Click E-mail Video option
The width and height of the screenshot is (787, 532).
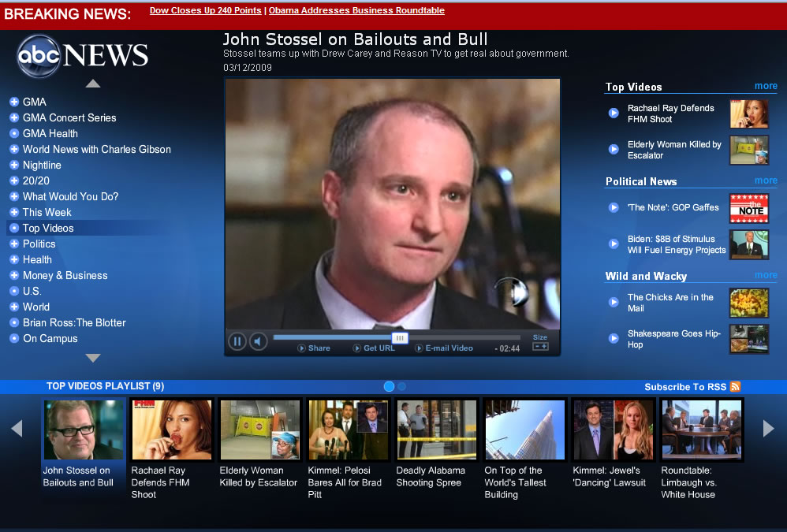(444, 348)
